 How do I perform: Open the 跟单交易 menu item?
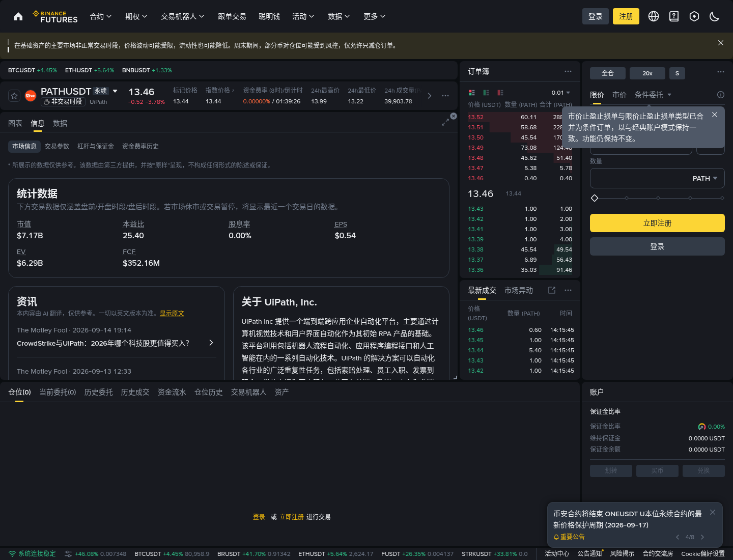point(232,16)
